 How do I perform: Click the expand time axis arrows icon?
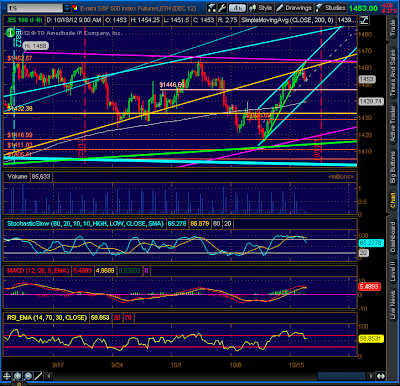coord(381,376)
